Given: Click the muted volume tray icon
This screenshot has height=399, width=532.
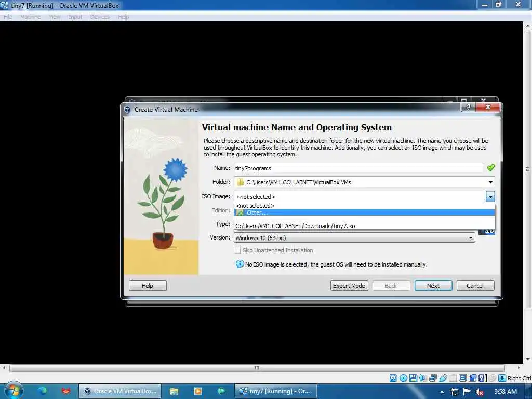Looking at the screenshot, I should [480, 392].
